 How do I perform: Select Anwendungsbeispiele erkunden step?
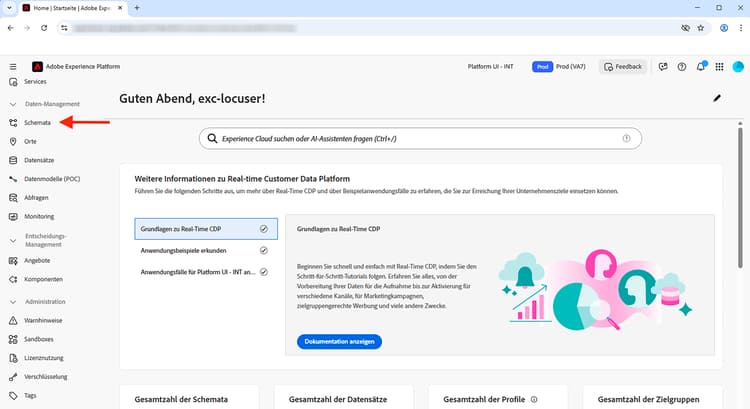pyautogui.click(x=206, y=251)
